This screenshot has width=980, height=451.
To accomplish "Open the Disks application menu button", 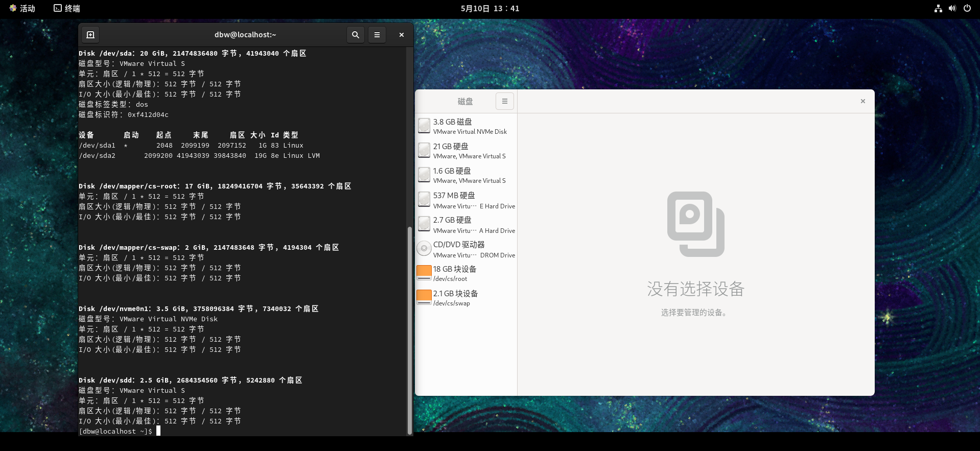I will pyautogui.click(x=504, y=101).
